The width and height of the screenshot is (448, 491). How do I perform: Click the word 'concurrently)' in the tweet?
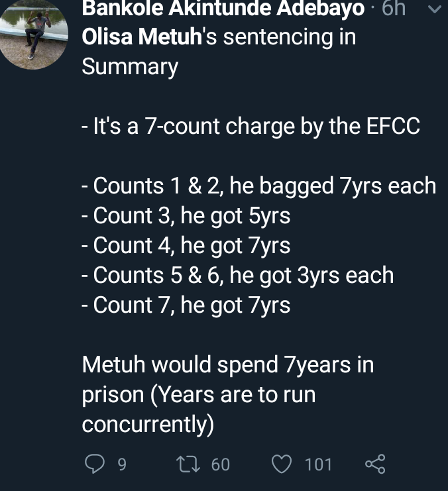148,425
